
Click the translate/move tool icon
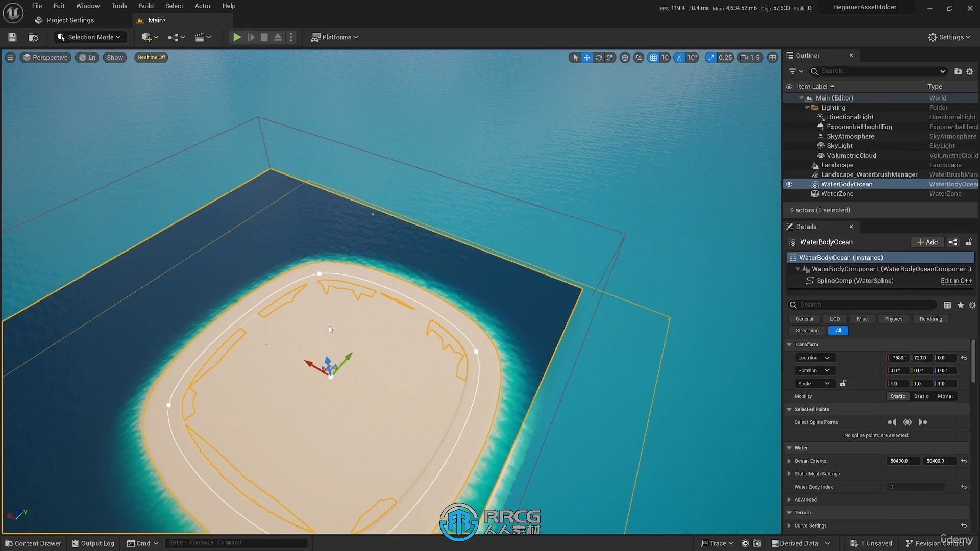pyautogui.click(x=587, y=57)
